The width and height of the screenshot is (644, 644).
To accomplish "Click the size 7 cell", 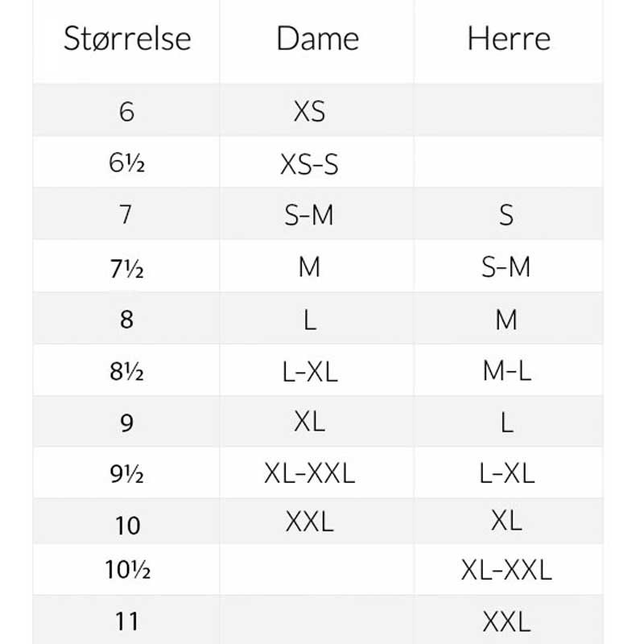I will pos(126,214).
